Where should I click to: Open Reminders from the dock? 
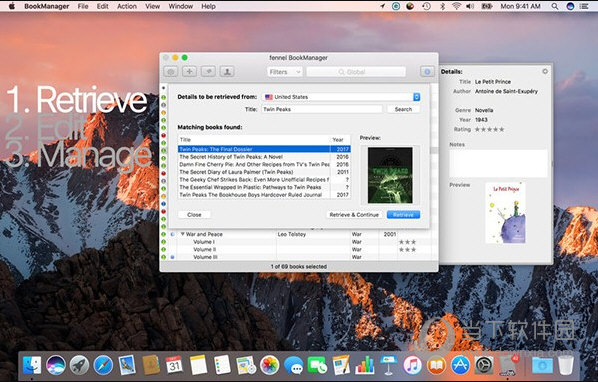point(222,365)
